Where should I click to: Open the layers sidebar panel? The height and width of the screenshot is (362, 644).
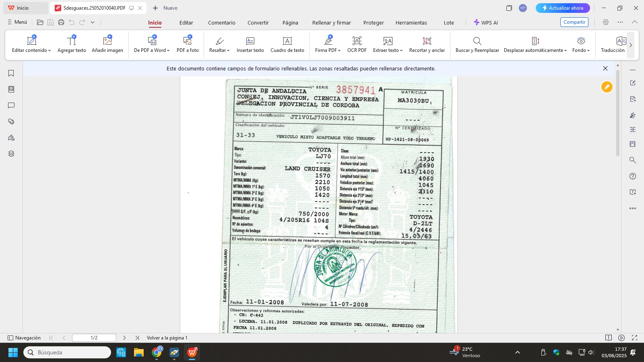pyautogui.click(x=11, y=154)
